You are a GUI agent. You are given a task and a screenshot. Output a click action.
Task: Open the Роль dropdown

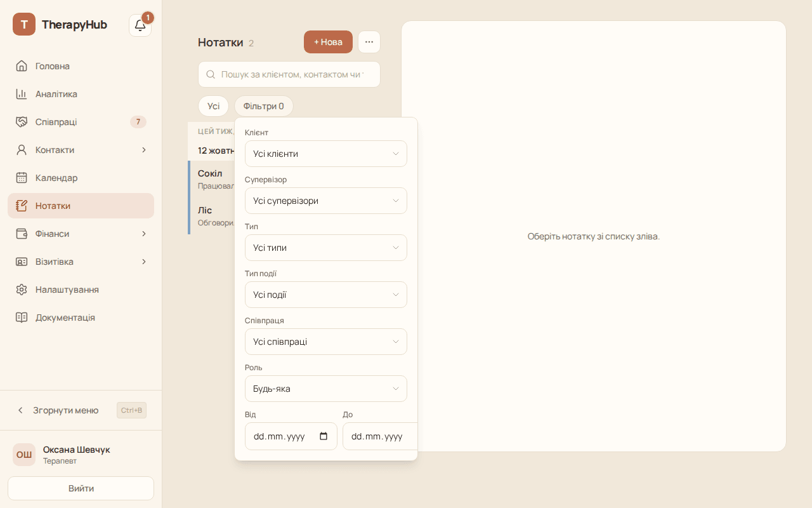click(x=326, y=389)
